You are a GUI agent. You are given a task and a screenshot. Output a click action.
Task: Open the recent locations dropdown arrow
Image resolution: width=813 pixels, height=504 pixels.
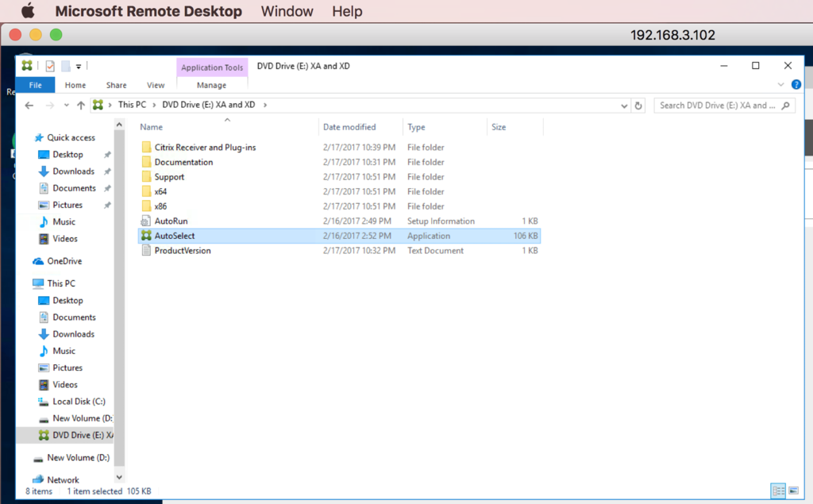point(67,106)
